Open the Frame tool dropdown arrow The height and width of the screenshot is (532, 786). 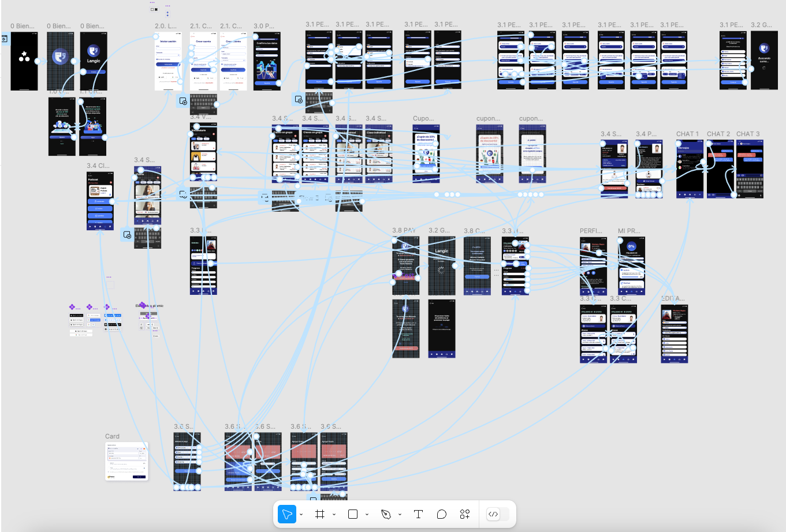point(334,515)
